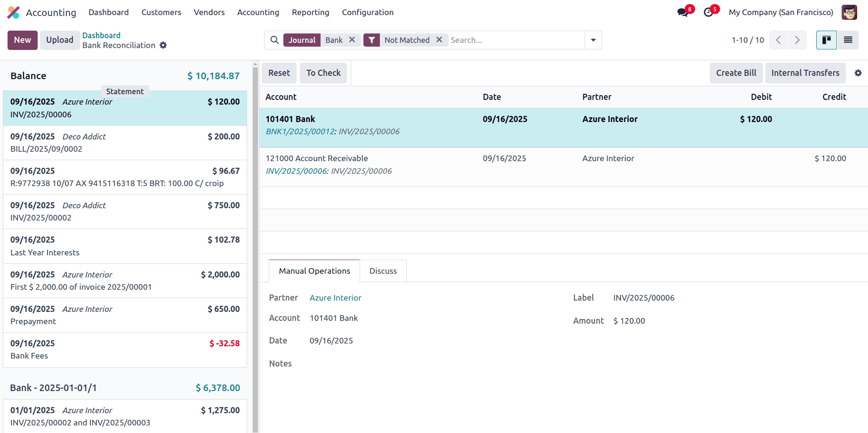Switch to the Discuss tab
This screenshot has height=433, width=868.
click(383, 271)
